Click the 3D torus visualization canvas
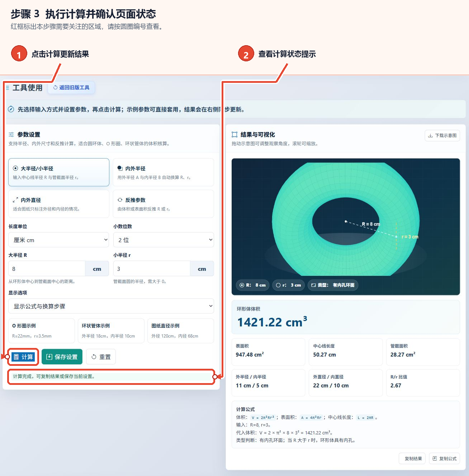This screenshot has height=476, width=469. pyautogui.click(x=346, y=227)
